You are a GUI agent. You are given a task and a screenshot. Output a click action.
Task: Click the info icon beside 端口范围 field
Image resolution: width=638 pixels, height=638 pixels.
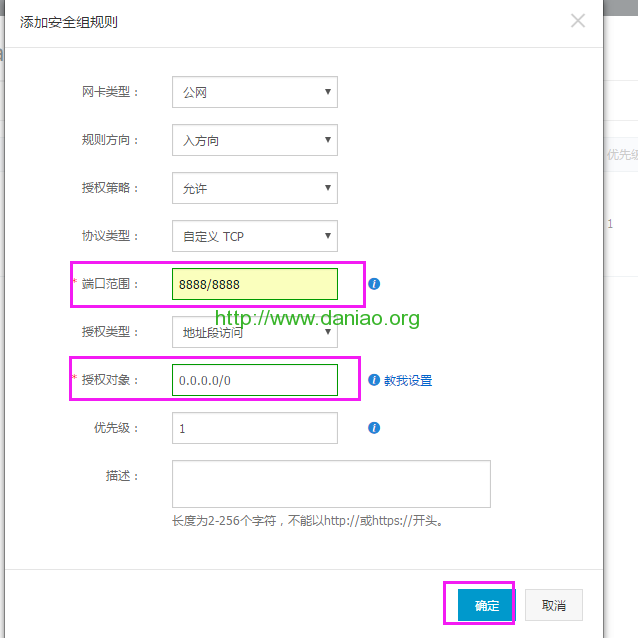[374, 284]
